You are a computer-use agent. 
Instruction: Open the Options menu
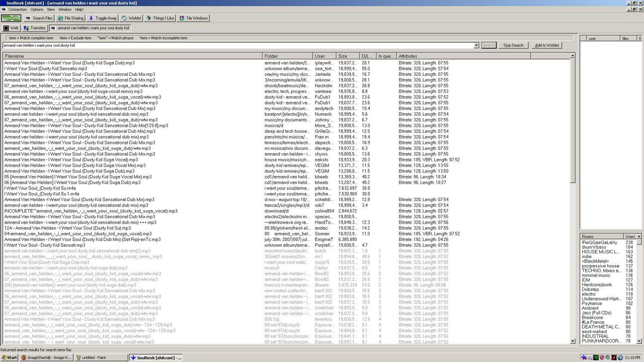[37, 10]
